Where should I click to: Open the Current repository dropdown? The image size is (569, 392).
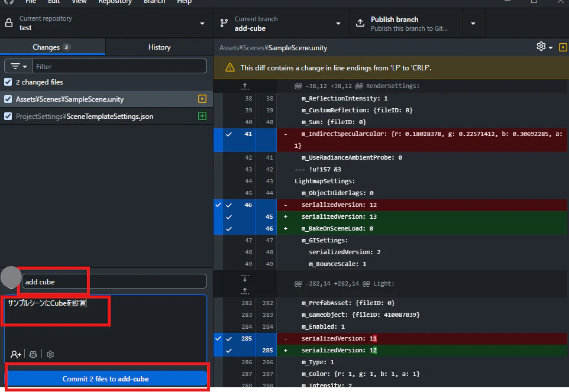pyautogui.click(x=106, y=23)
